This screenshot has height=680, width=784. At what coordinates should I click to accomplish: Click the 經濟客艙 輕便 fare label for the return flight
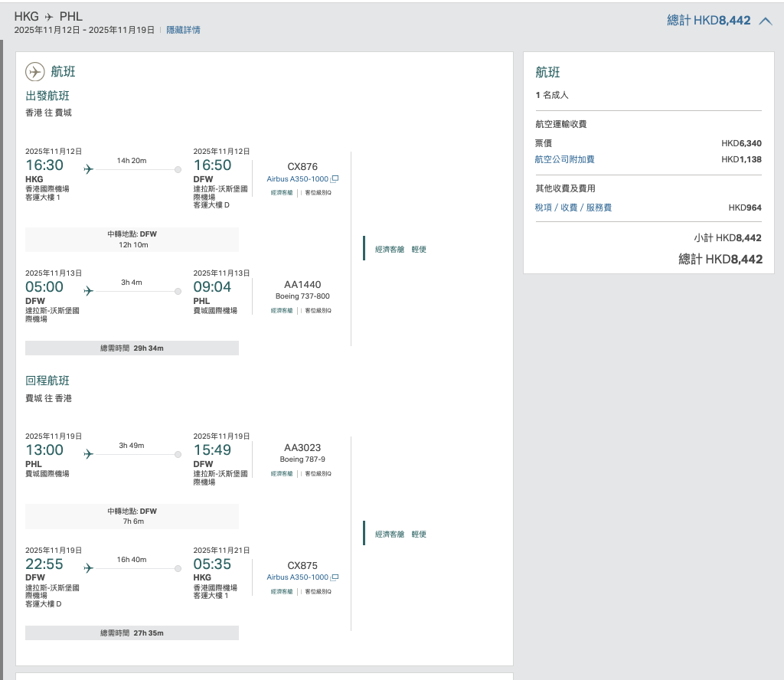tap(400, 534)
